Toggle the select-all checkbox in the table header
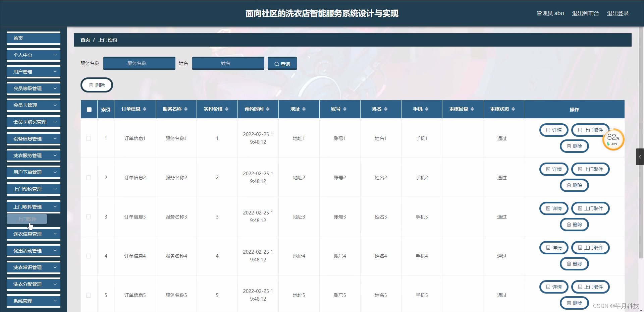644x312 pixels. [89, 109]
